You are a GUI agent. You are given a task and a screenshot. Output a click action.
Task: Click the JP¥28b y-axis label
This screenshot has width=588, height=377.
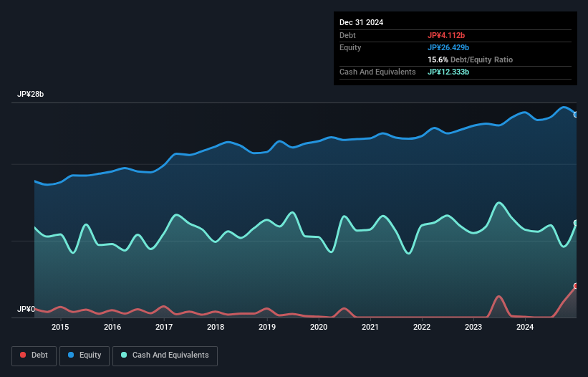[30, 94]
